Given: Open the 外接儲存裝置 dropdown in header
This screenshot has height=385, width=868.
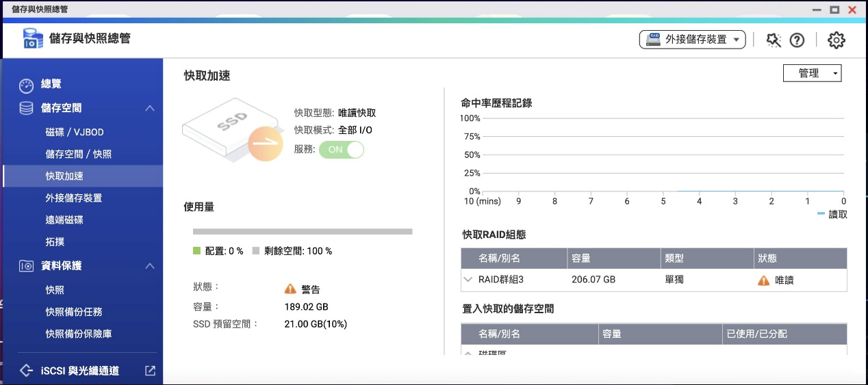Looking at the screenshot, I should tap(692, 40).
